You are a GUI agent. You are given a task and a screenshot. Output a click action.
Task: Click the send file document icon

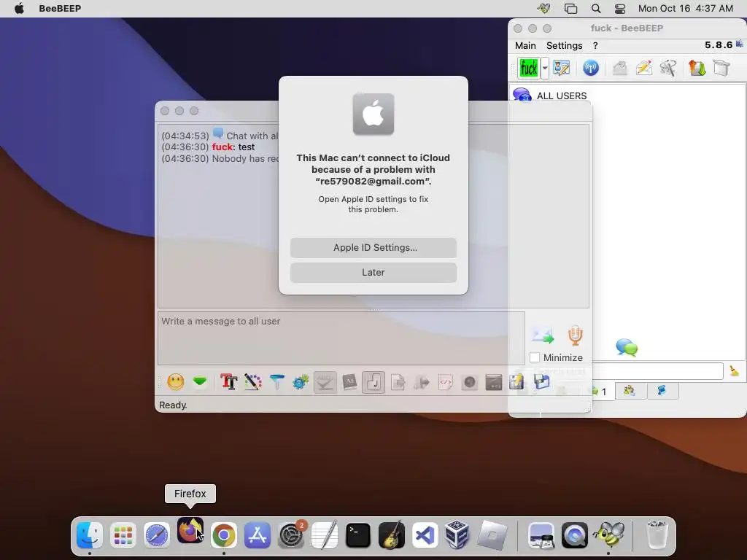point(398,382)
